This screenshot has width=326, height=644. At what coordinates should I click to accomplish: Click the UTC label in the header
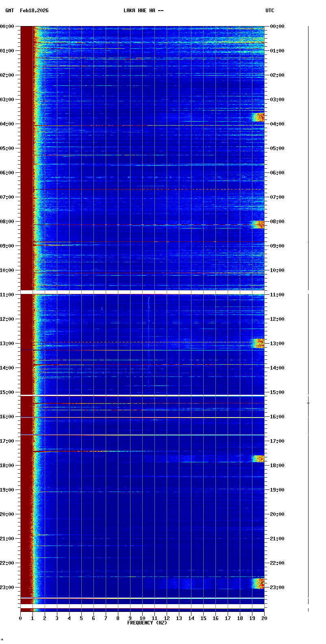(270, 11)
